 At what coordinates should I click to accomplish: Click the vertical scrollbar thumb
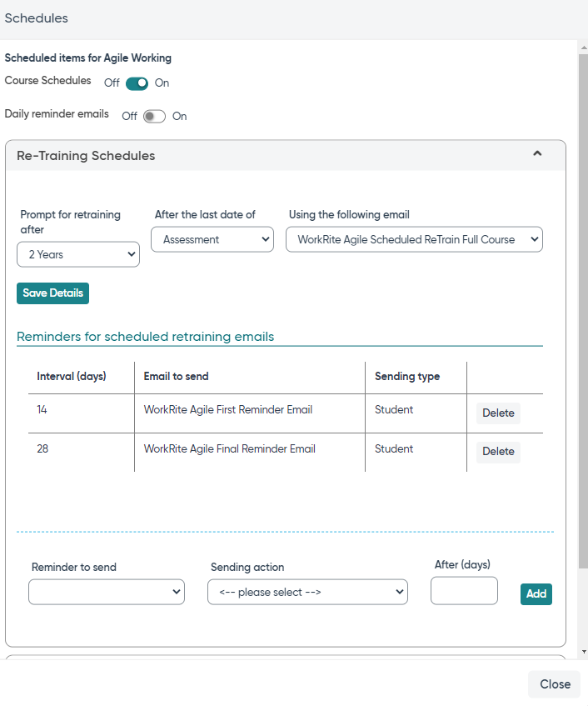pyautogui.click(x=584, y=310)
